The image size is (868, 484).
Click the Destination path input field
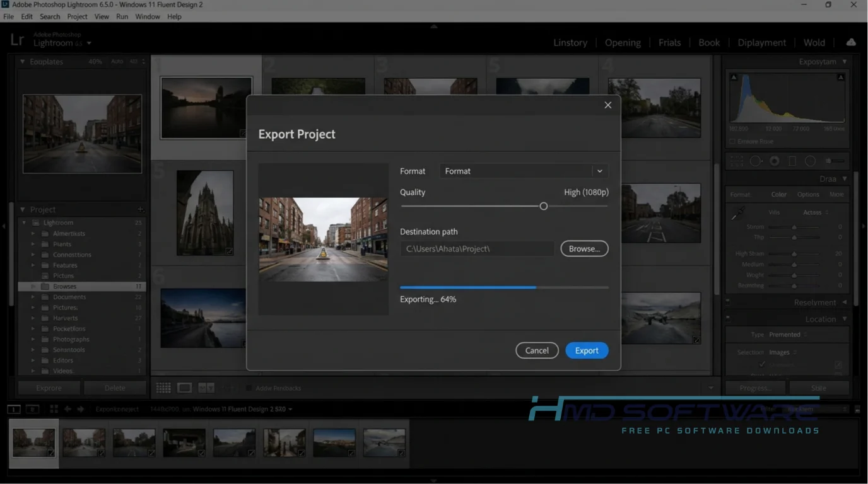click(x=477, y=249)
